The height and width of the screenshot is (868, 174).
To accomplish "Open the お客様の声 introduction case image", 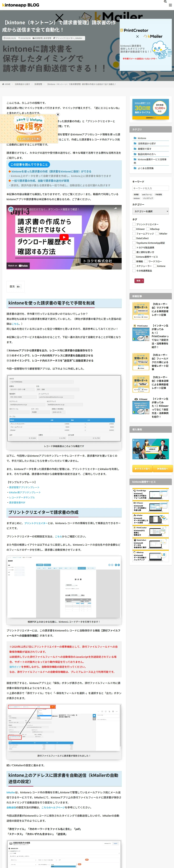I will click(151, 449).
